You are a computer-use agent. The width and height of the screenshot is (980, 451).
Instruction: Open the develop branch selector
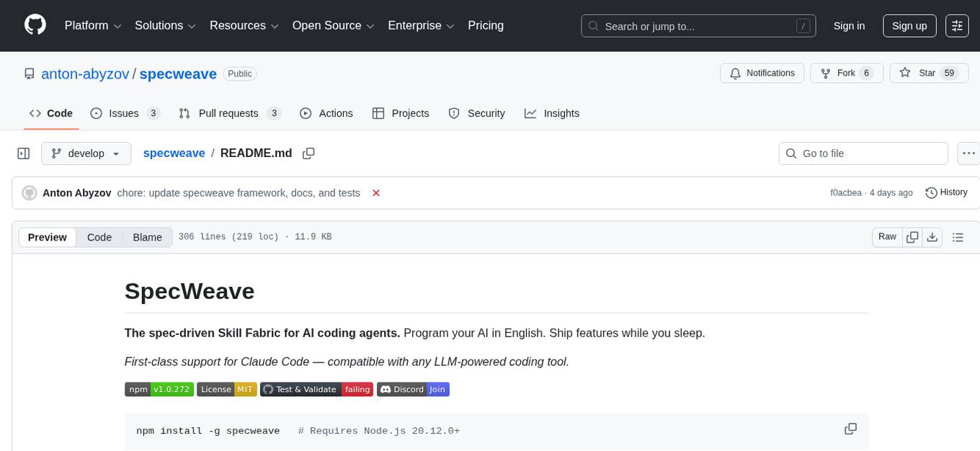pos(86,153)
